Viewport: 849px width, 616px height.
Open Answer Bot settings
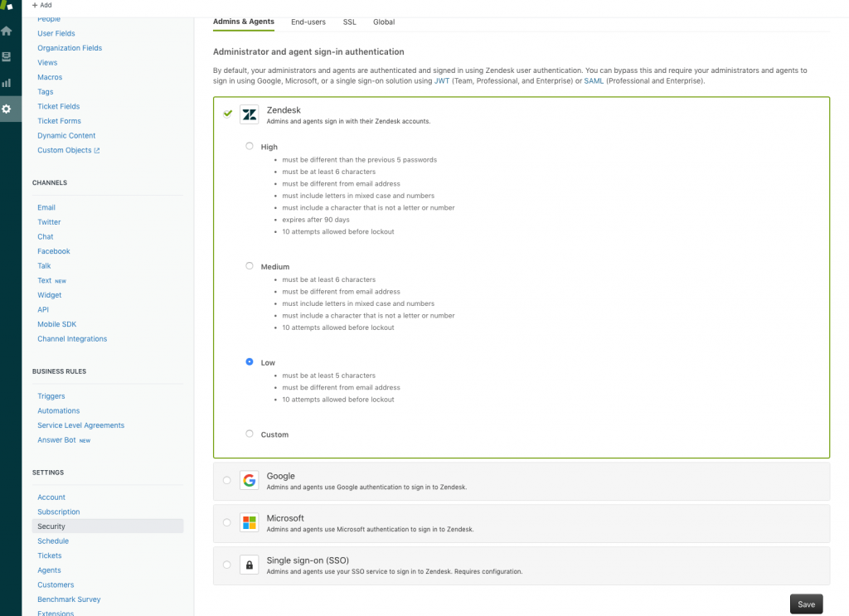click(56, 440)
